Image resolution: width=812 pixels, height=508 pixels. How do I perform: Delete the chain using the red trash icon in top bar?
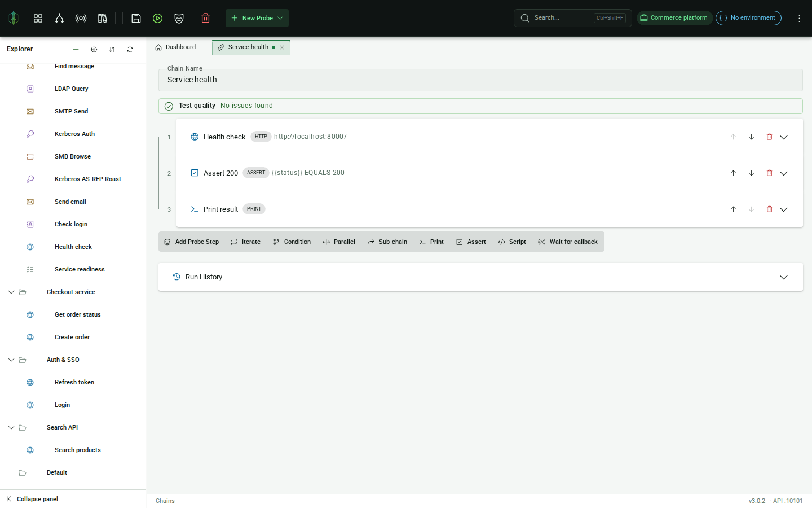coord(205,18)
